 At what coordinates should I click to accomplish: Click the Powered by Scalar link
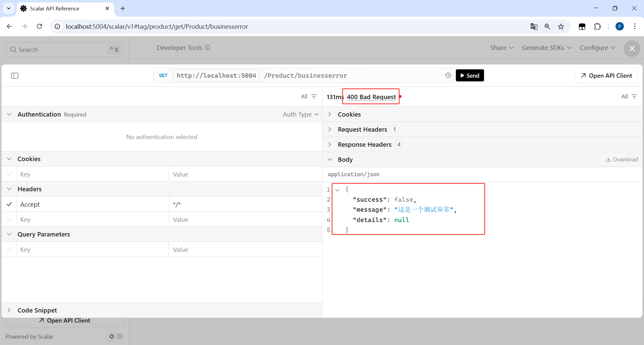[30, 336]
